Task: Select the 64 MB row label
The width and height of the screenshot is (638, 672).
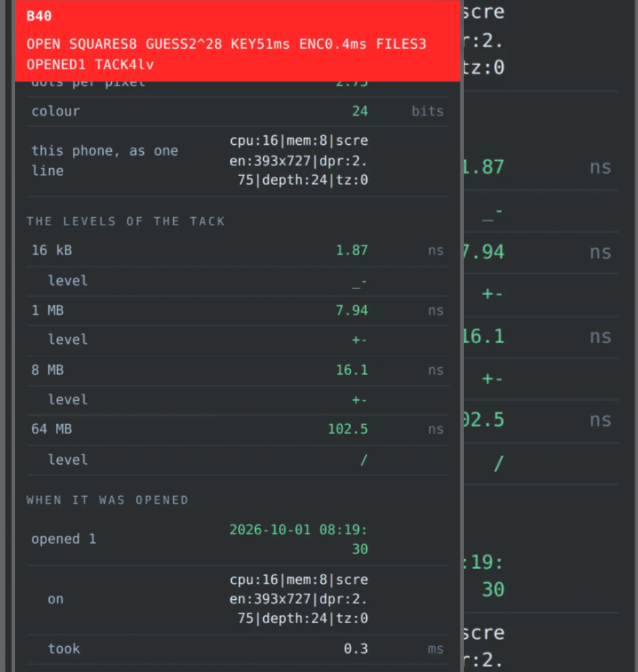Action: coord(52,429)
